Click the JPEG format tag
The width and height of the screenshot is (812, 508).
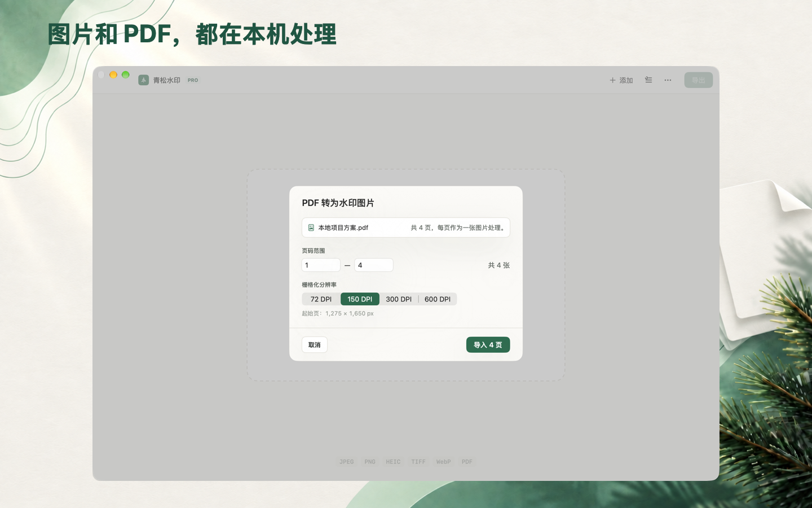[347, 462]
